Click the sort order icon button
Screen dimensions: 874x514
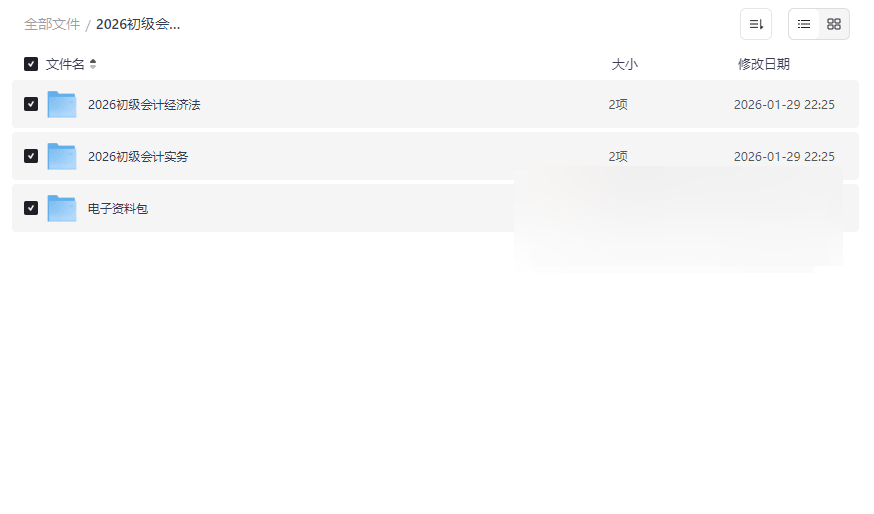click(x=755, y=24)
